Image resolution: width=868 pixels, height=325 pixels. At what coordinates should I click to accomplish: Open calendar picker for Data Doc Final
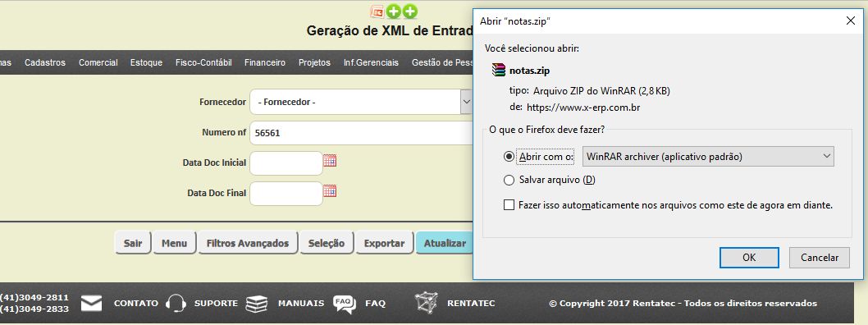coord(330,191)
